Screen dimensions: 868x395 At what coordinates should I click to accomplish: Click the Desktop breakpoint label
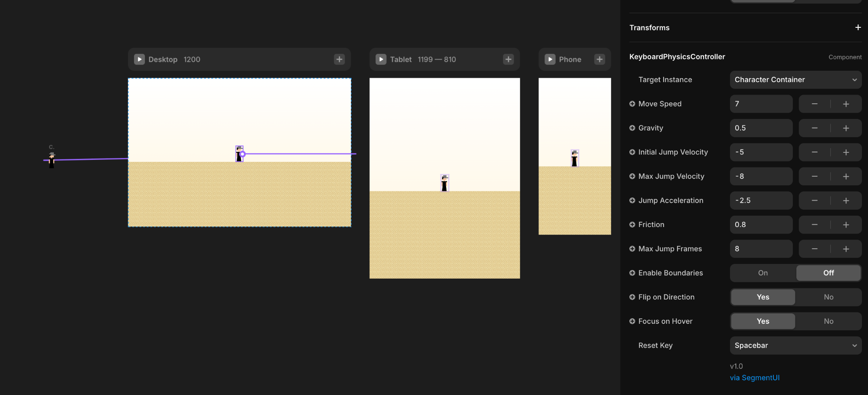coord(163,59)
